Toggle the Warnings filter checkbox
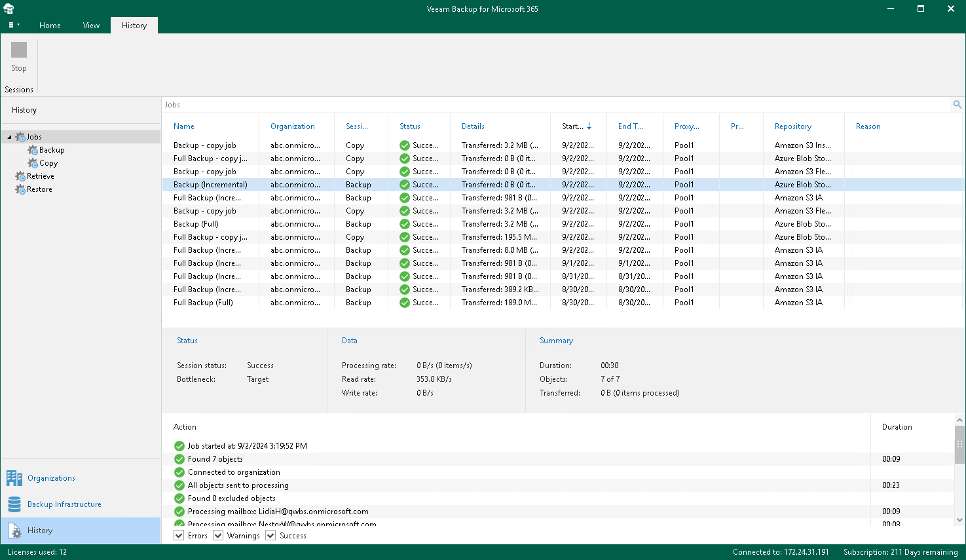This screenshot has height=560, width=966. pos(218,536)
